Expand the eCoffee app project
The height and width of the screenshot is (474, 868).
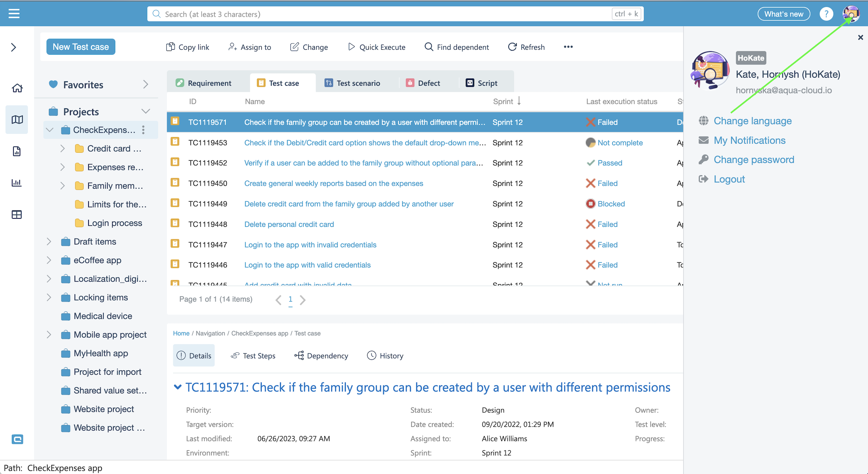click(49, 260)
